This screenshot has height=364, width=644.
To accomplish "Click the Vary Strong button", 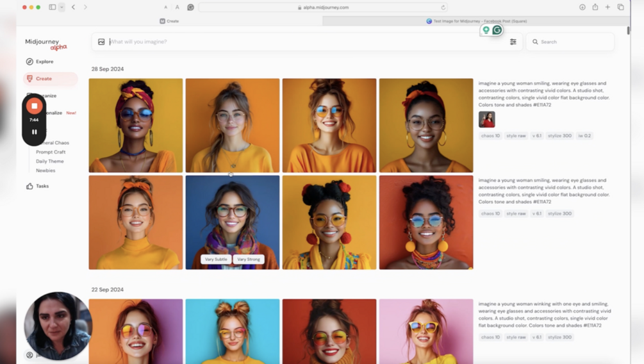I will coord(249,260).
